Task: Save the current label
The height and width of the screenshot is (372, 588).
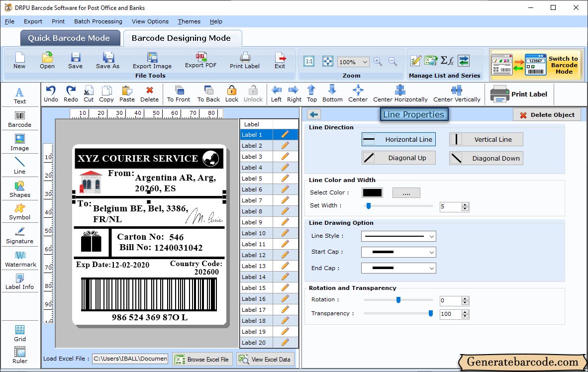Action: coord(76,60)
